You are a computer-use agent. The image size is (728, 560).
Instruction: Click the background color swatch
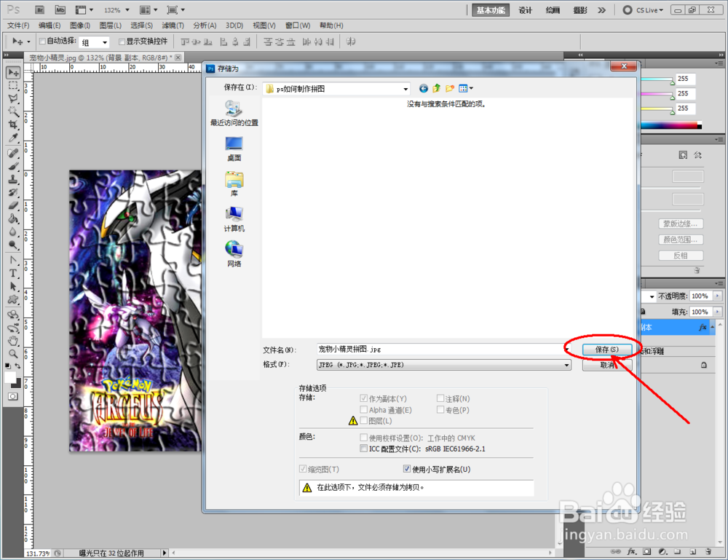click(17, 385)
